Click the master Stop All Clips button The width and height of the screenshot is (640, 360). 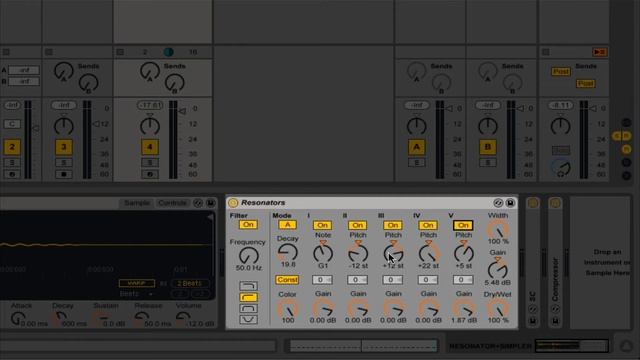click(600, 52)
